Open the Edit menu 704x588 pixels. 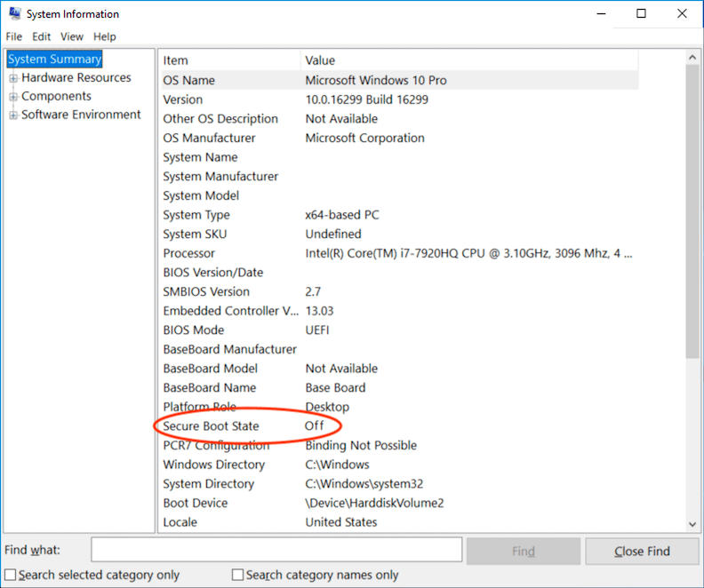point(42,36)
